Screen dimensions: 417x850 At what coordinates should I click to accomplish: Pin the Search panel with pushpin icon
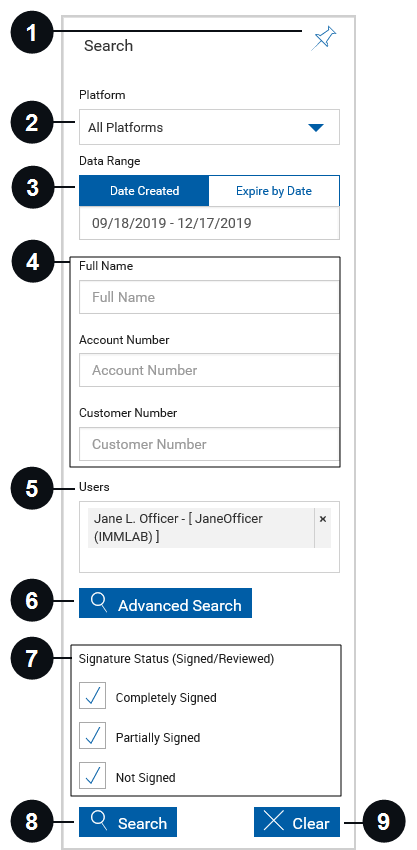[324, 39]
